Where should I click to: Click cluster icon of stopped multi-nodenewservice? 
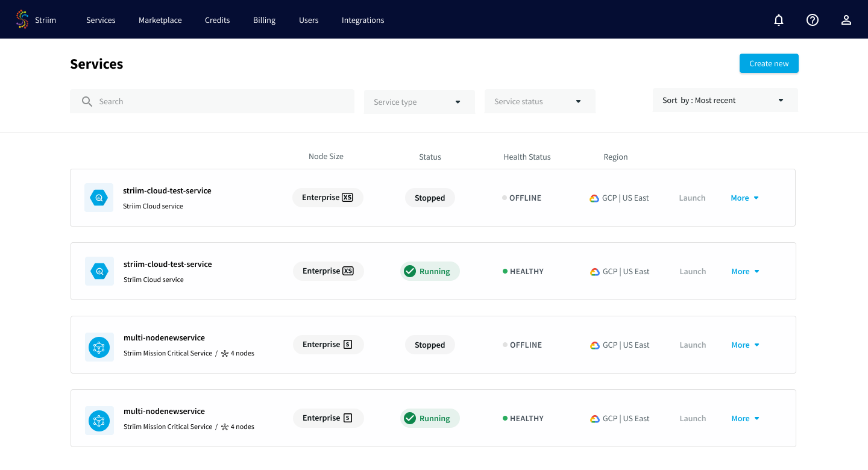(x=99, y=347)
